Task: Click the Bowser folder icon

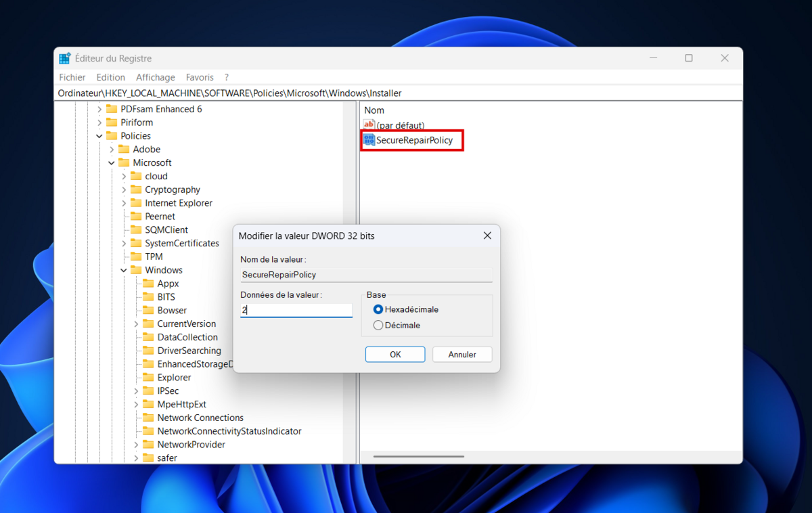Action: click(x=148, y=310)
